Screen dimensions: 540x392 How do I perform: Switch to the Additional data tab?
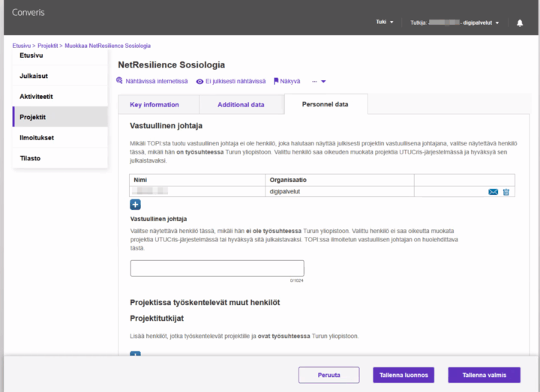241,105
